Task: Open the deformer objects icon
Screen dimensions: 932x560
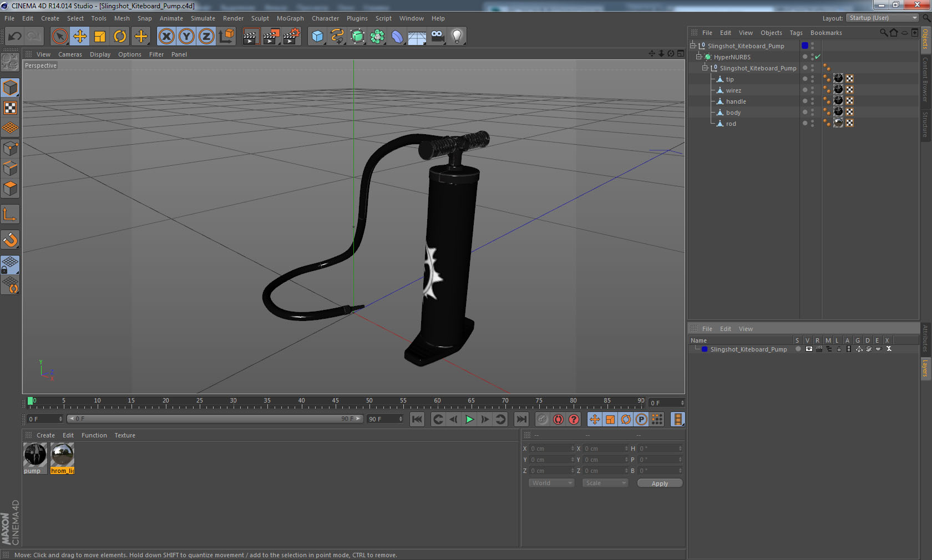Action: pos(397,37)
